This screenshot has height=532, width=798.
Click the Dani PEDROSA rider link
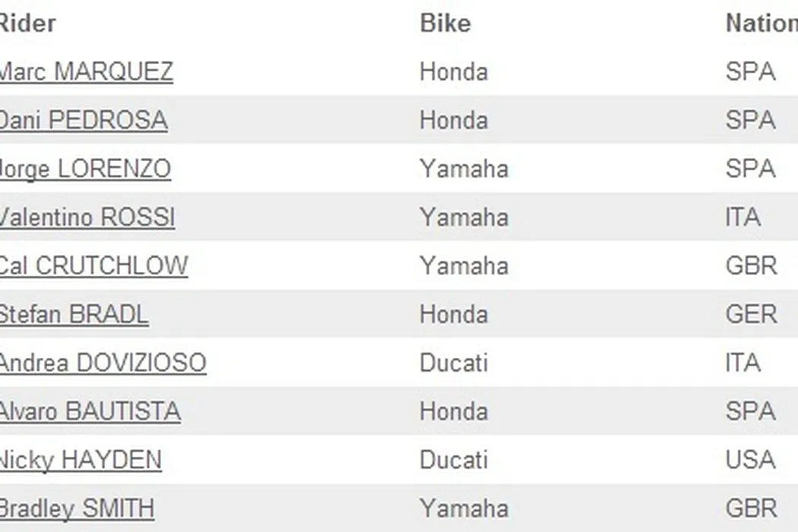click(x=83, y=120)
